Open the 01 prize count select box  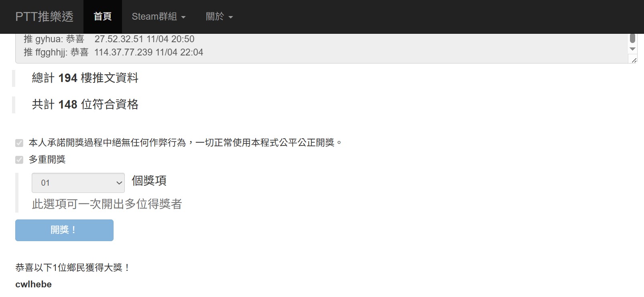point(78,183)
